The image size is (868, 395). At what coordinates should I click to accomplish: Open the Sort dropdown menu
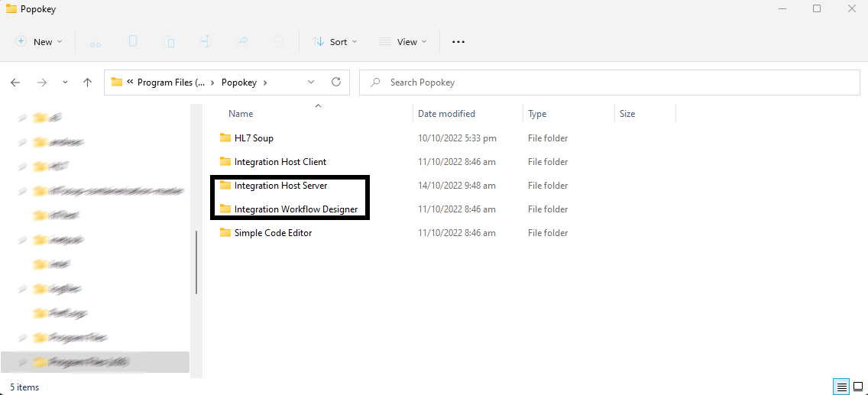(335, 41)
